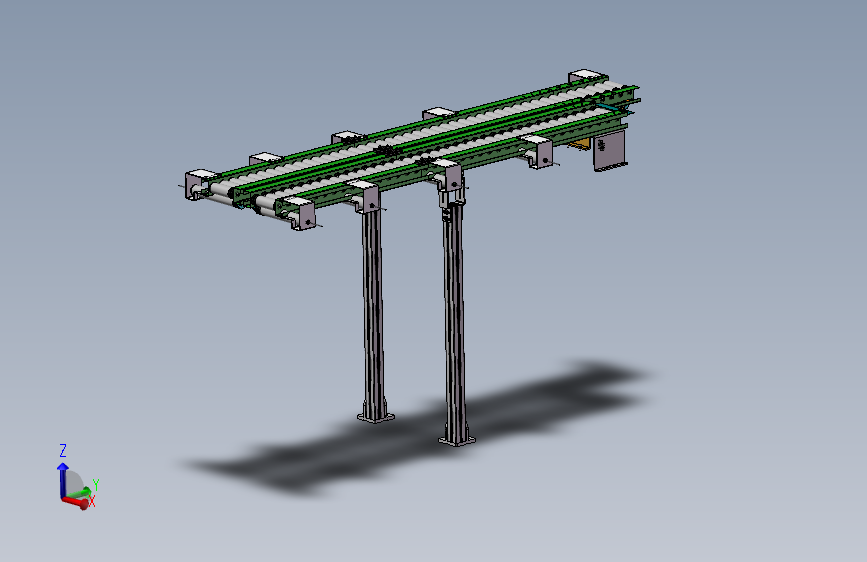Select the gray plate hanging under the conveyor end

610,150
